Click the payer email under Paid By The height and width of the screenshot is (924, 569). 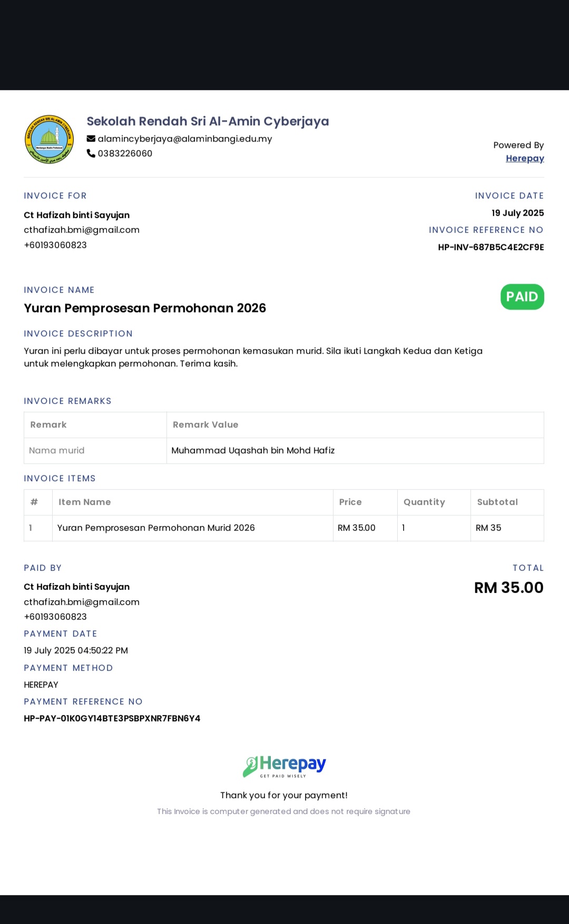tap(82, 602)
